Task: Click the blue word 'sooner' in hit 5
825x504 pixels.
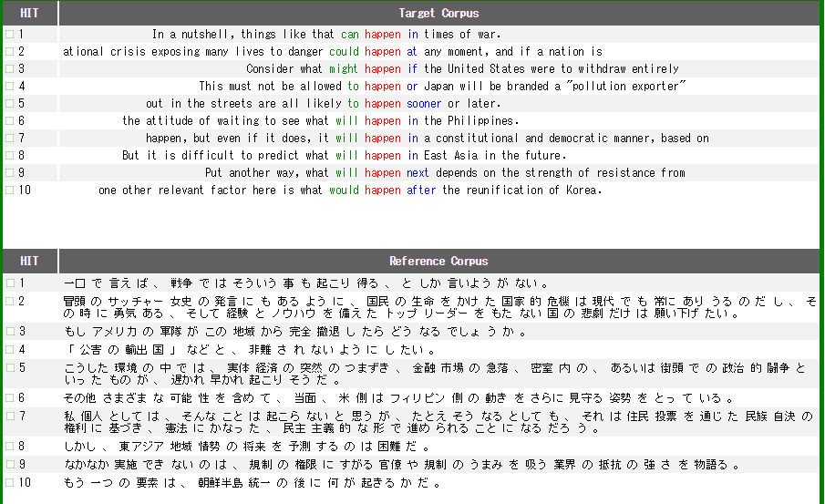Action: (x=425, y=104)
